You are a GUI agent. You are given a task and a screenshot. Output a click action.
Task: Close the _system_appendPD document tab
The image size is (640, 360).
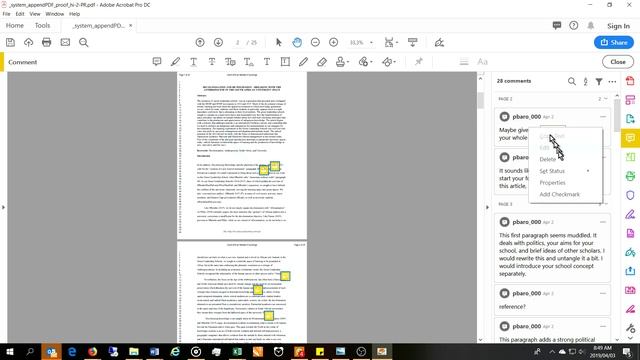131,25
